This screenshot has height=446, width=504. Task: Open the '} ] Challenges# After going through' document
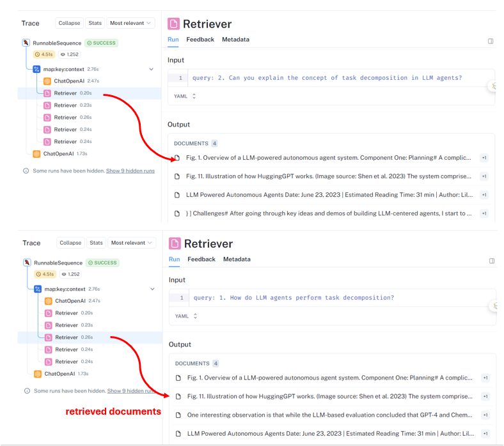[x=331, y=213]
